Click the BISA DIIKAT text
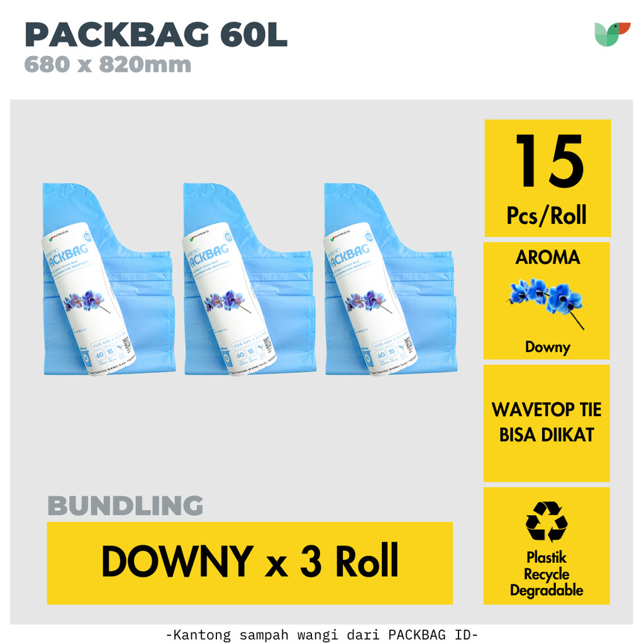Screen dimensions: 644x644 (x=547, y=435)
